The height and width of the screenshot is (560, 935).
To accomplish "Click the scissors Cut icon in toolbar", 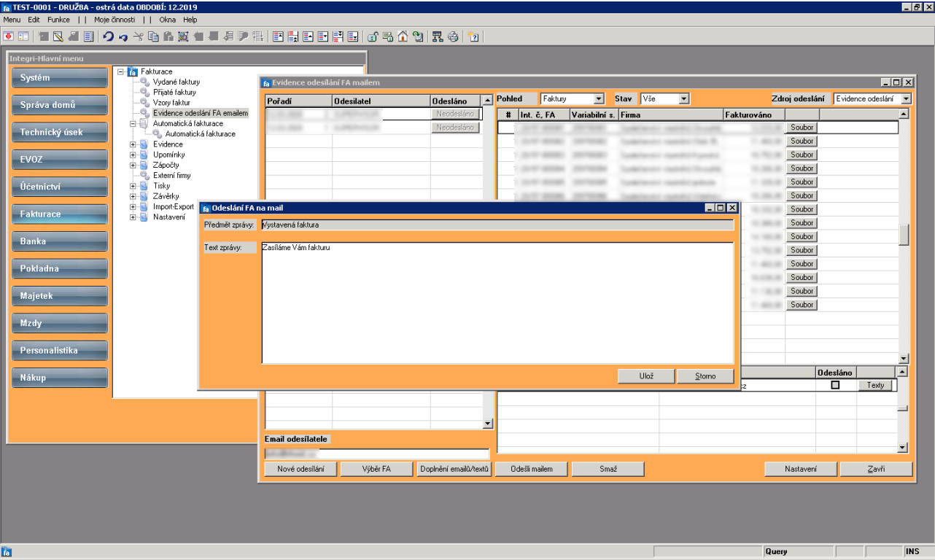I will click(139, 36).
